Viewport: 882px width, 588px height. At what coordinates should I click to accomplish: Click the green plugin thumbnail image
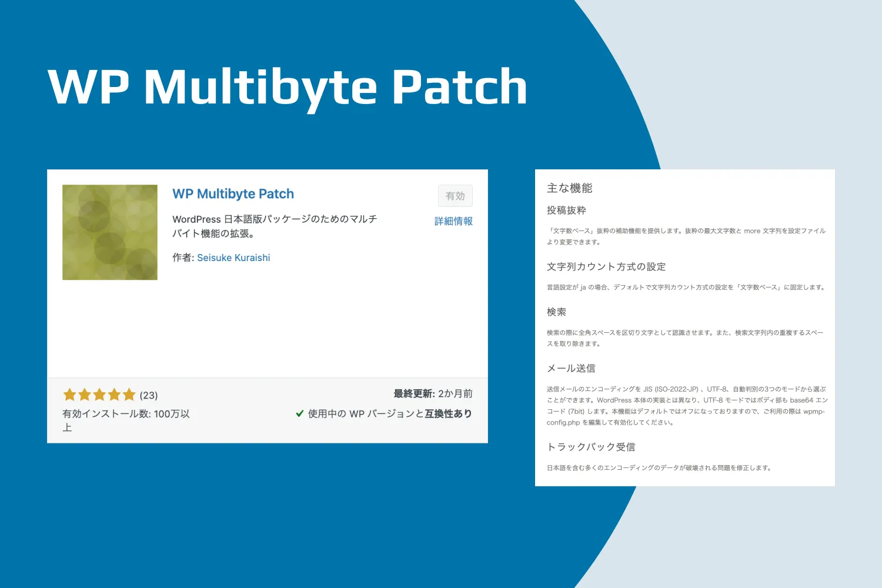(110, 232)
